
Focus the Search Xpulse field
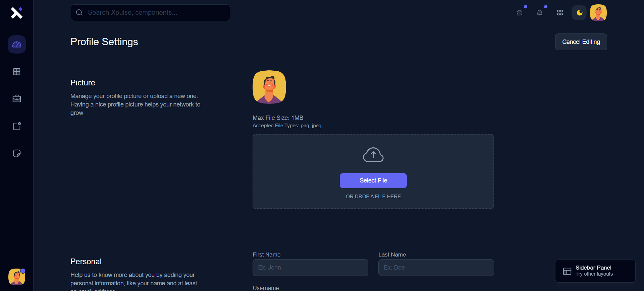154,13
